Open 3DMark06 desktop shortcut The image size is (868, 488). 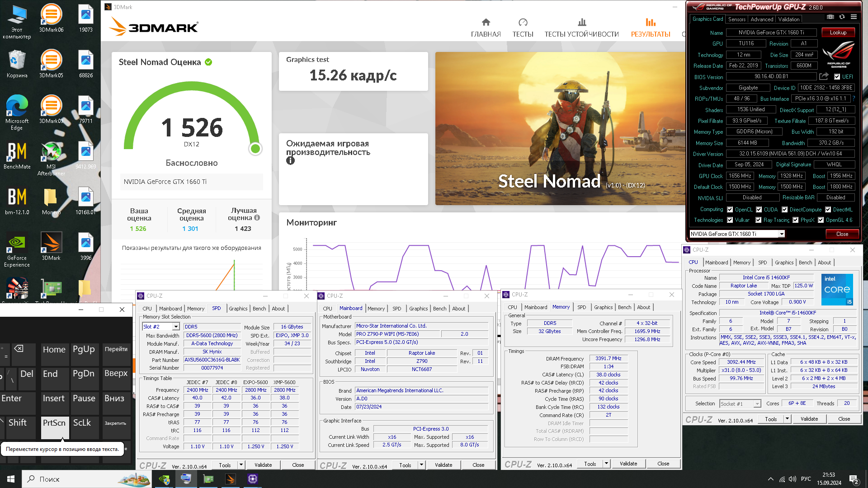click(x=51, y=19)
